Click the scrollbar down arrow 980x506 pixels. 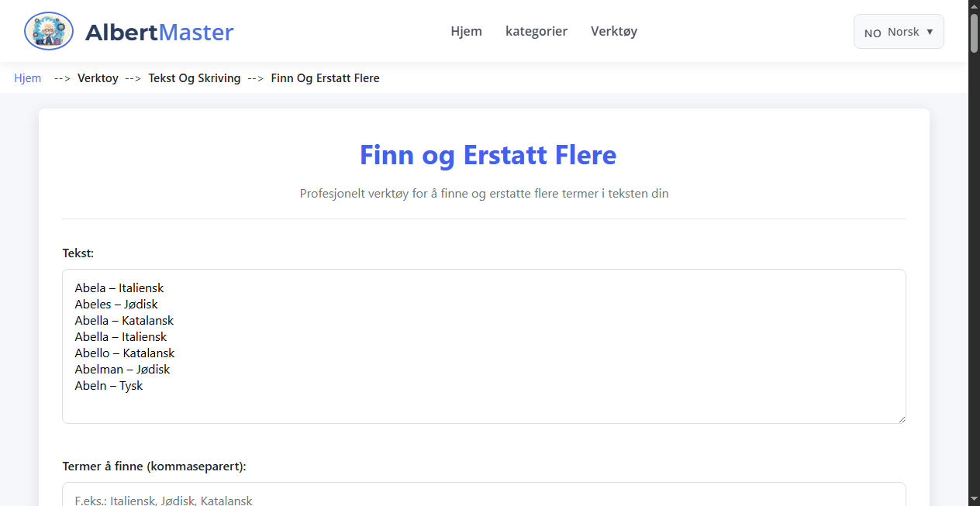(974, 500)
